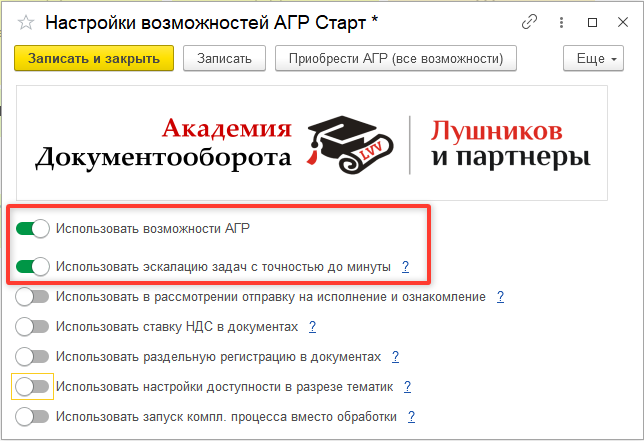Copy link using the chain icon

529,22
